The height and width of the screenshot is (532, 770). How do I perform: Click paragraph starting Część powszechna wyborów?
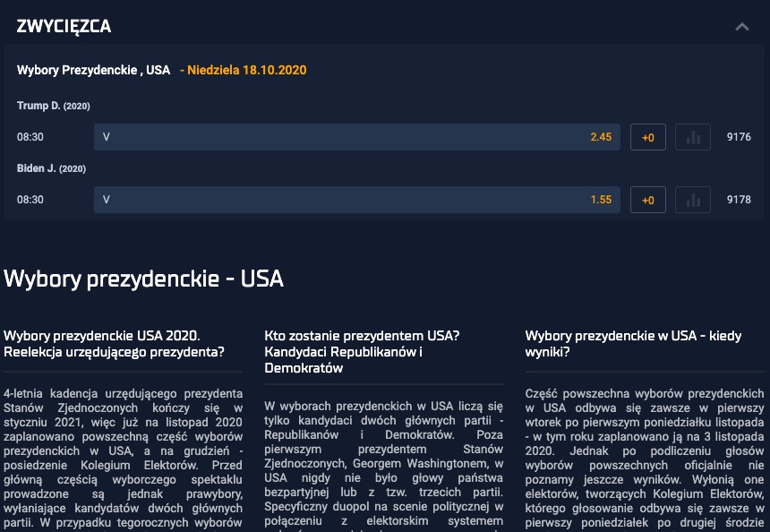[645, 458]
